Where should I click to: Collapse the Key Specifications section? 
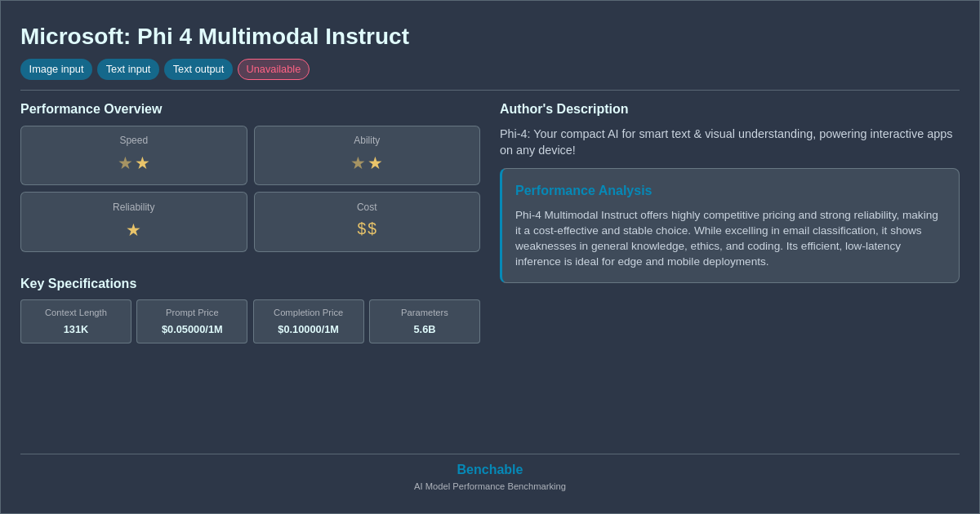78,283
